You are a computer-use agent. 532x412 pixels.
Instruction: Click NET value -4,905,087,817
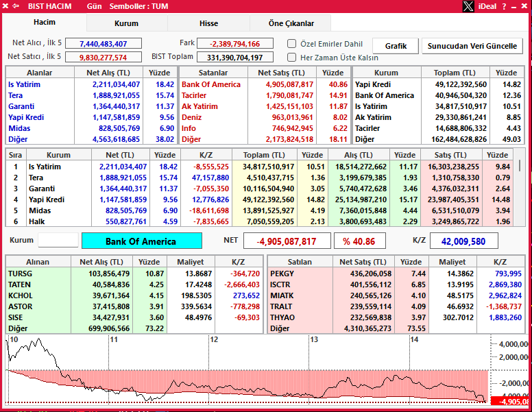pyautogui.click(x=287, y=241)
